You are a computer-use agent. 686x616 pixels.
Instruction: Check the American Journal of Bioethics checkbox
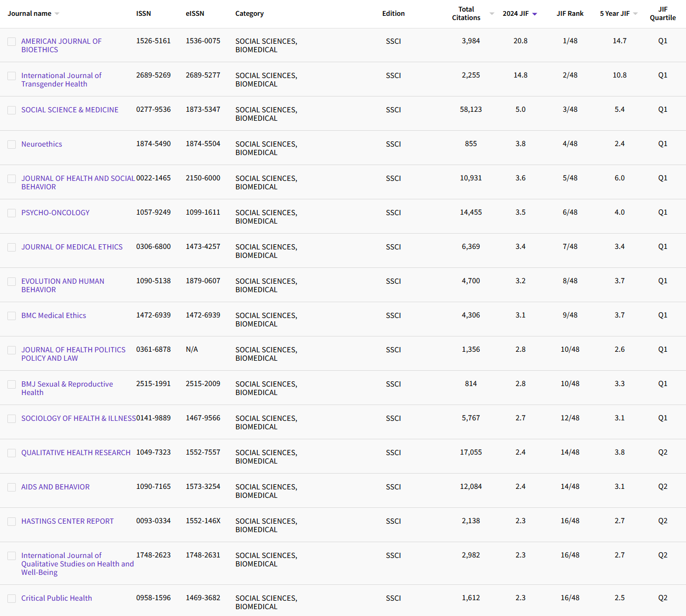(x=12, y=42)
